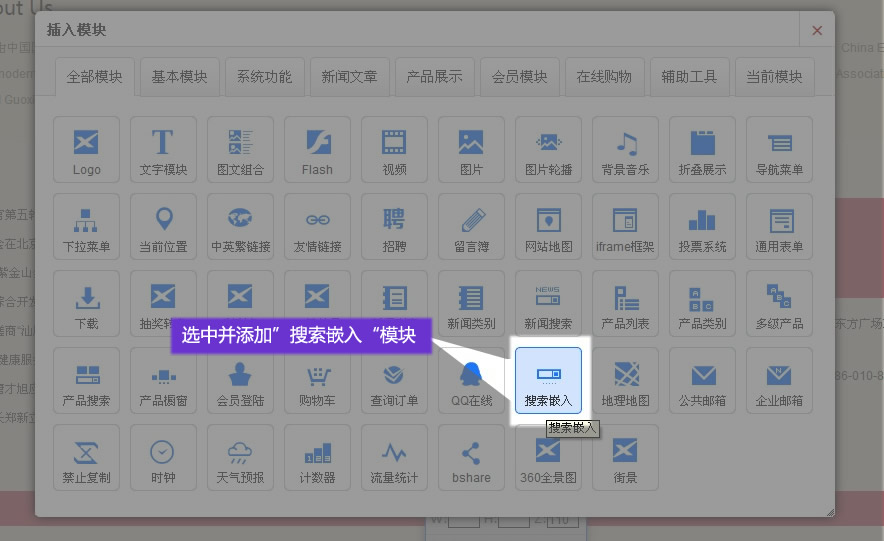Switch to the 基本模块 tab
This screenshot has height=541, width=884.
coord(180,77)
